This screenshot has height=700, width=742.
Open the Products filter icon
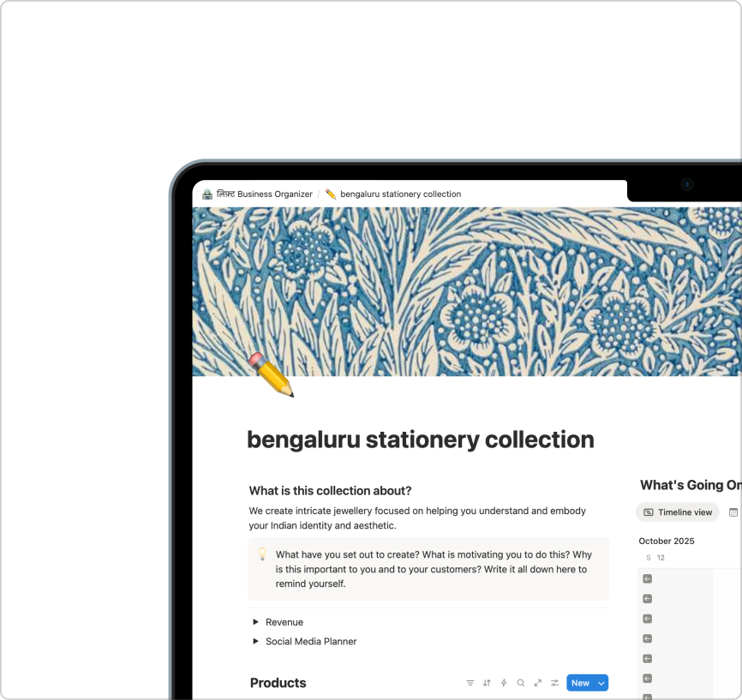click(x=470, y=683)
